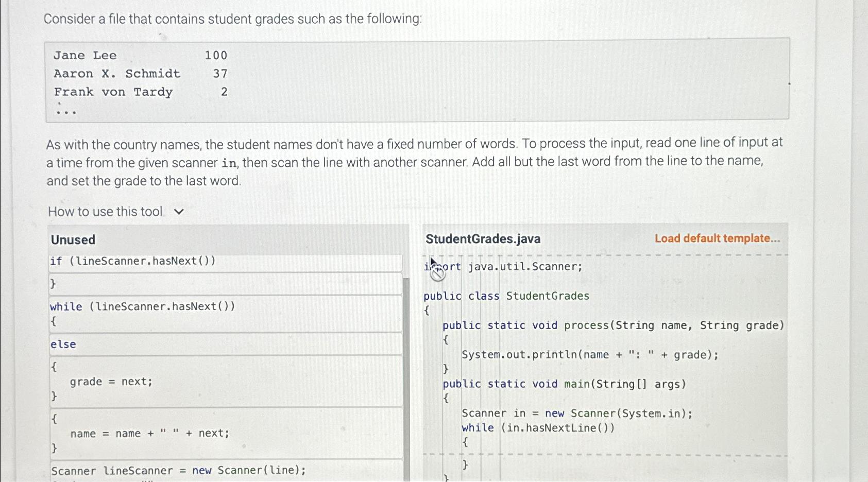Click the Unused panel header
868x482 pixels.
73,239
